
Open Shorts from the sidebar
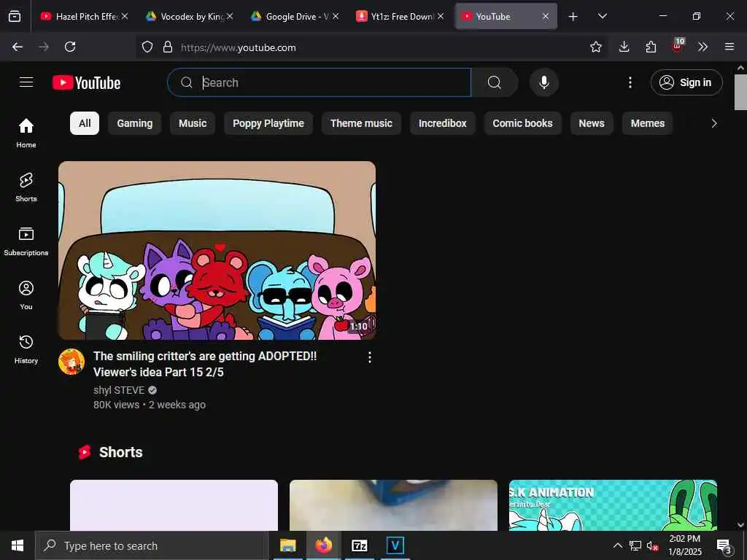[26, 187]
